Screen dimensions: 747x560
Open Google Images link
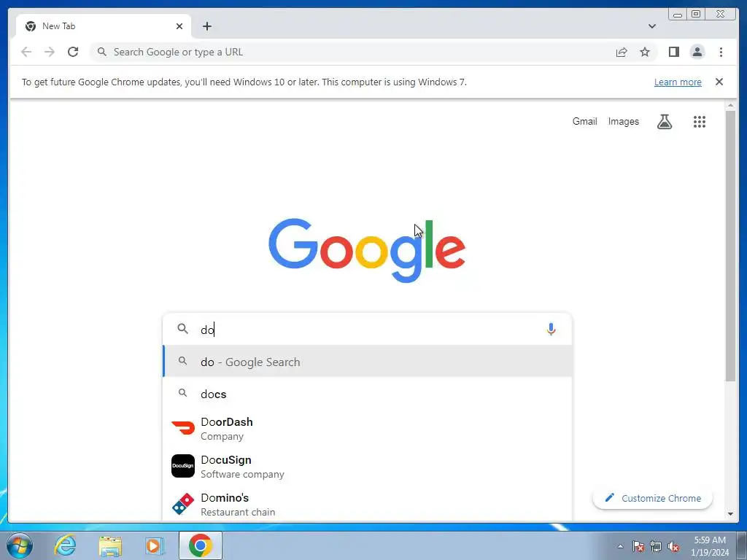click(623, 122)
